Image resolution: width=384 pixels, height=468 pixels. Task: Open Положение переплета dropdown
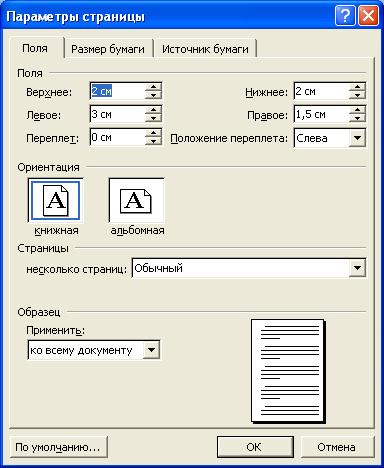tap(357, 138)
